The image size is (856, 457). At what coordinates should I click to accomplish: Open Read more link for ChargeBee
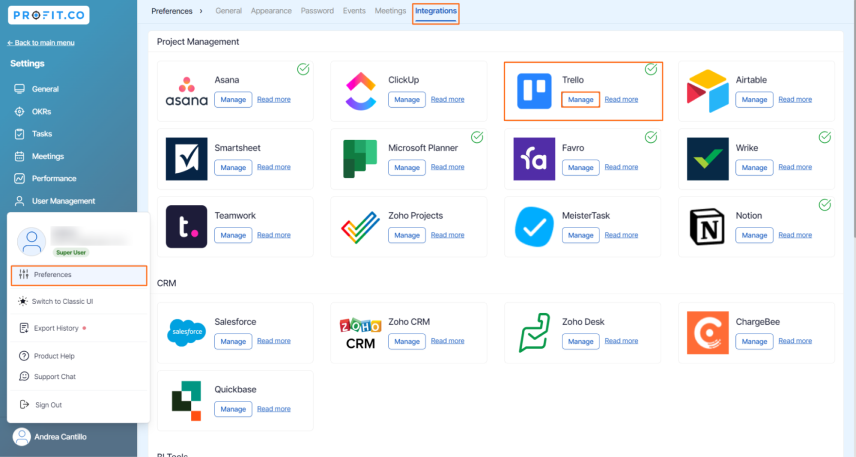pos(795,341)
